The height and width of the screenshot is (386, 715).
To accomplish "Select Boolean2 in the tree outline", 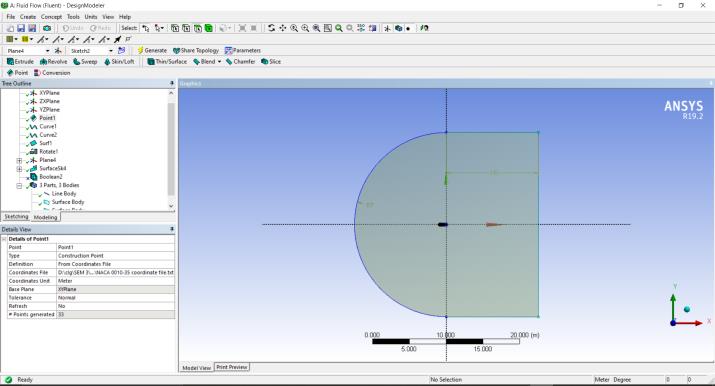I will [x=51, y=177].
